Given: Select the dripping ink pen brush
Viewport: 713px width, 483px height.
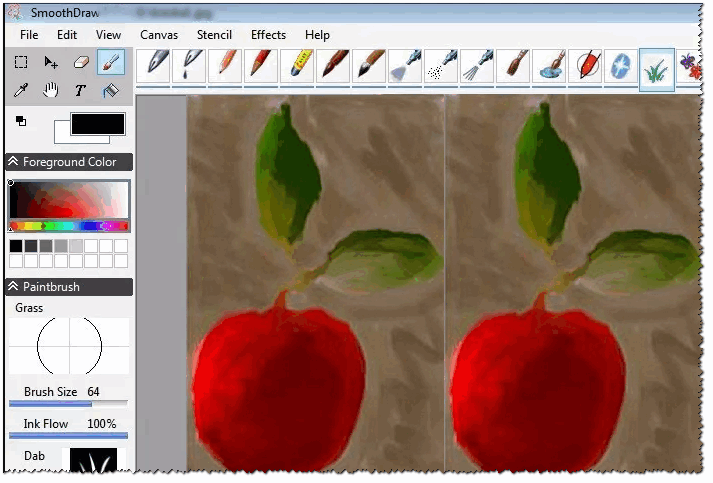Looking at the screenshot, I should [190, 66].
